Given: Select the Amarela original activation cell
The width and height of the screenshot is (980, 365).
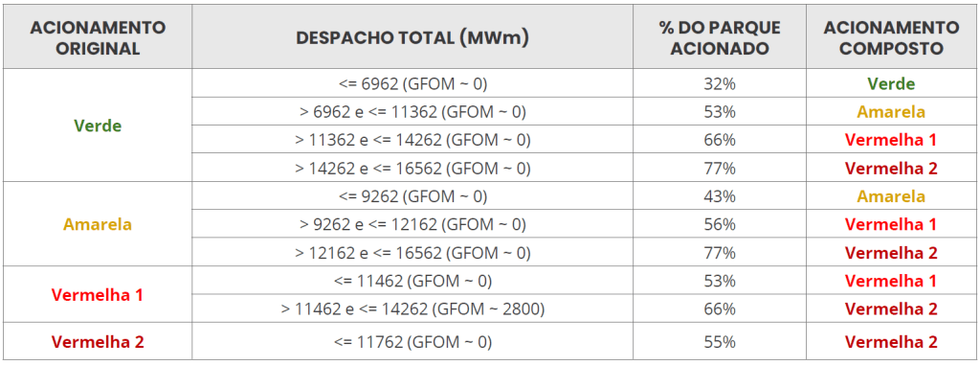Looking at the screenshot, I should [98, 224].
